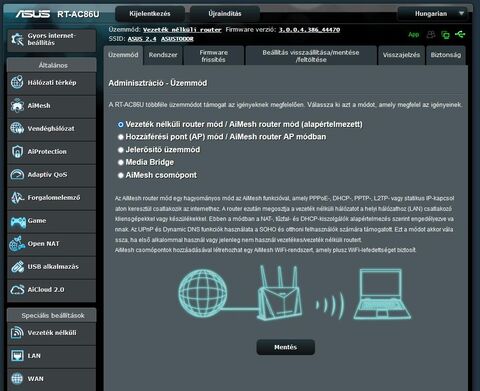The width and height of the screenshot is (480, 391).
Task: Switch to the Firmware frissítés tab
Action: click(213, 56)
